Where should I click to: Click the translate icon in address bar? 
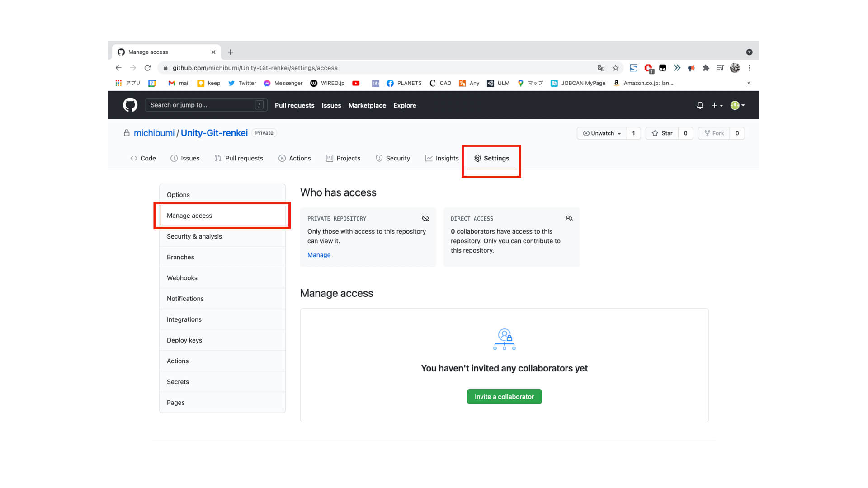[601, 68]
